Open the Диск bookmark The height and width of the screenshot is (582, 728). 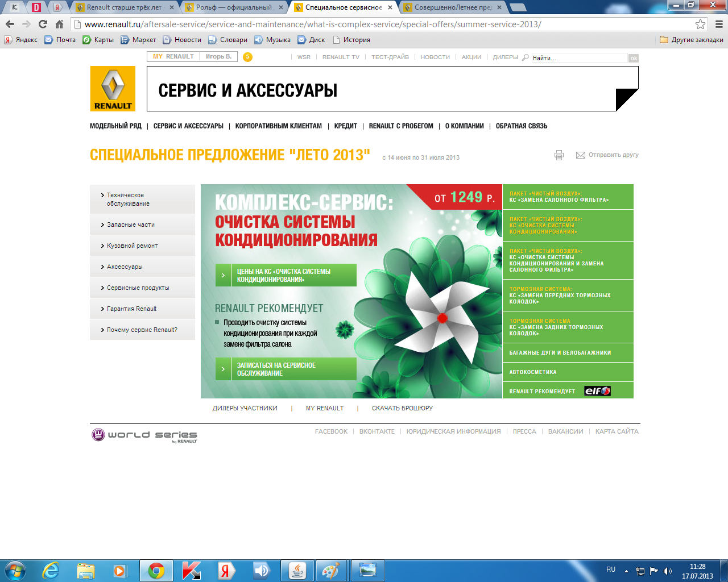tap(312, 40)
